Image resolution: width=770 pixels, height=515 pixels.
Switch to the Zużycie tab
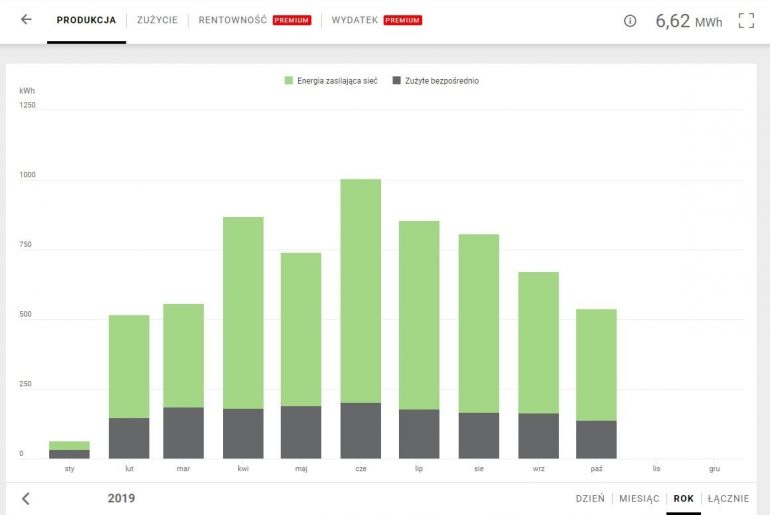pos(157,20)
